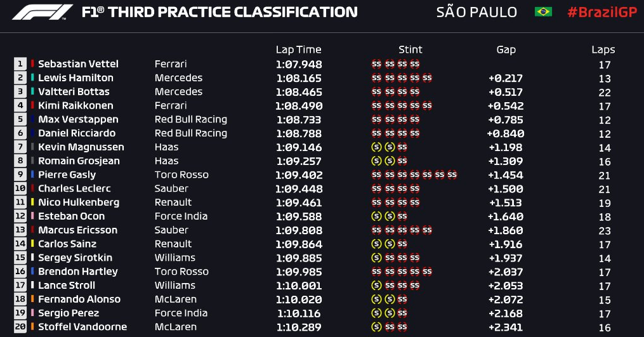
Task: Click the #BrazilGP hashtag
Action: (x=602, y=12)
